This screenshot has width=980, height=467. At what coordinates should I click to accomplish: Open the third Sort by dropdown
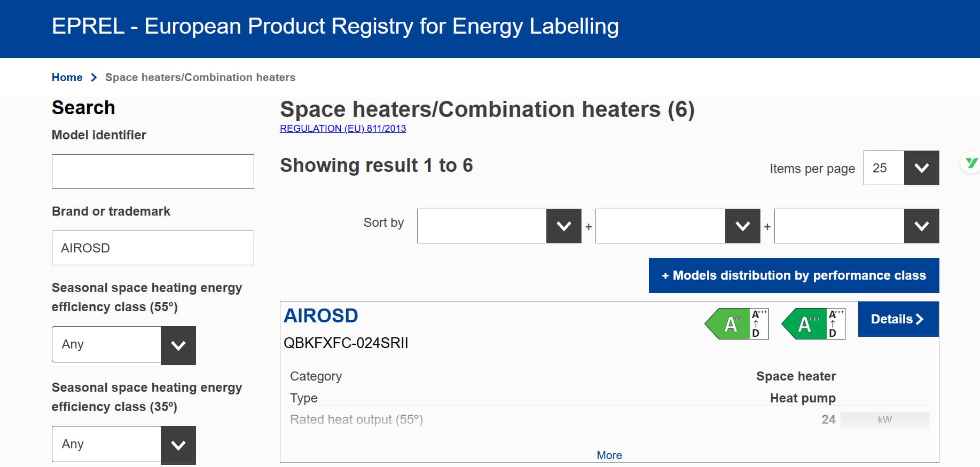coord(921,226)
